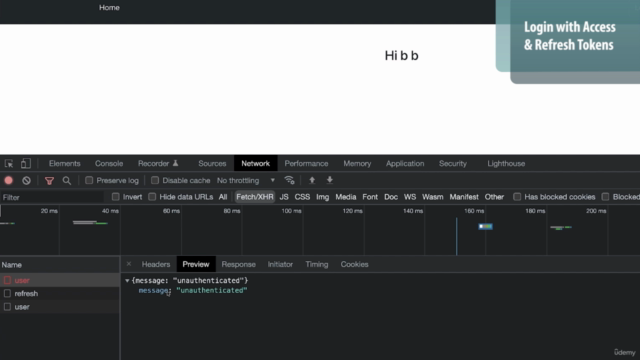The height and width of the screenshot is (360, 640).
Task: Export HAR file download arrow
Action: tap(330, 180)
